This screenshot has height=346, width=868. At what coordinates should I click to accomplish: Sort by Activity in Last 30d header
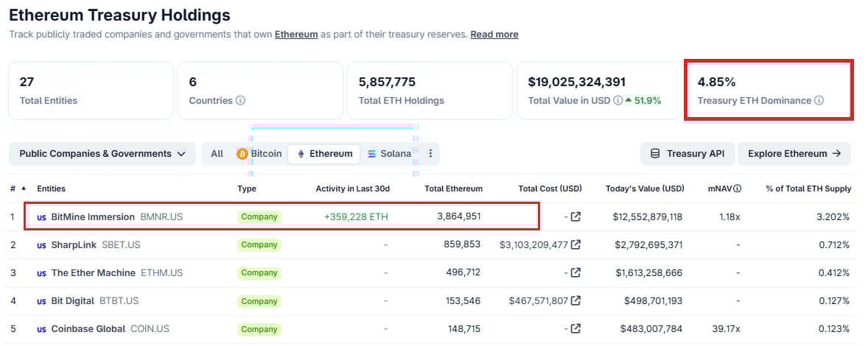pyautogui.click(x=353, y=188)
